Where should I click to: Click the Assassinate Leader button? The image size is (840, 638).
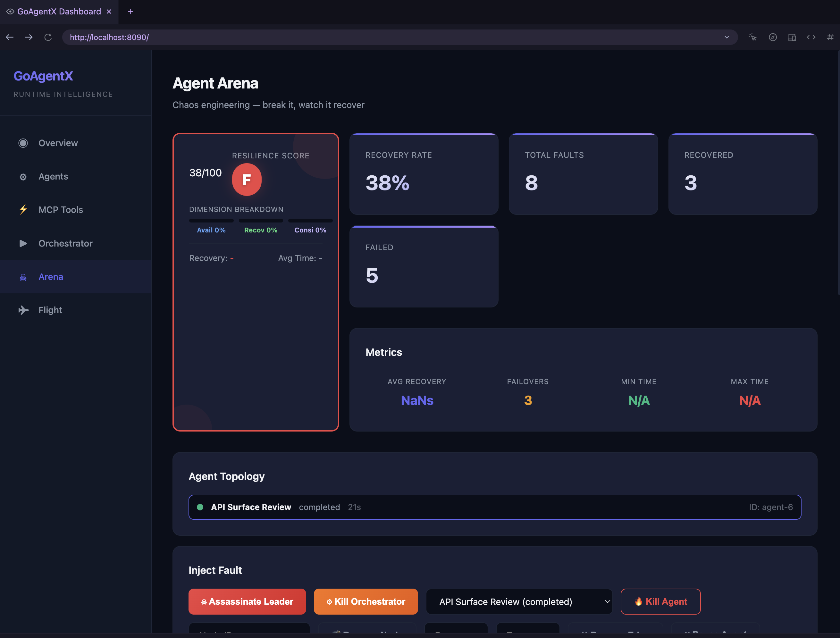pos(247,601)
